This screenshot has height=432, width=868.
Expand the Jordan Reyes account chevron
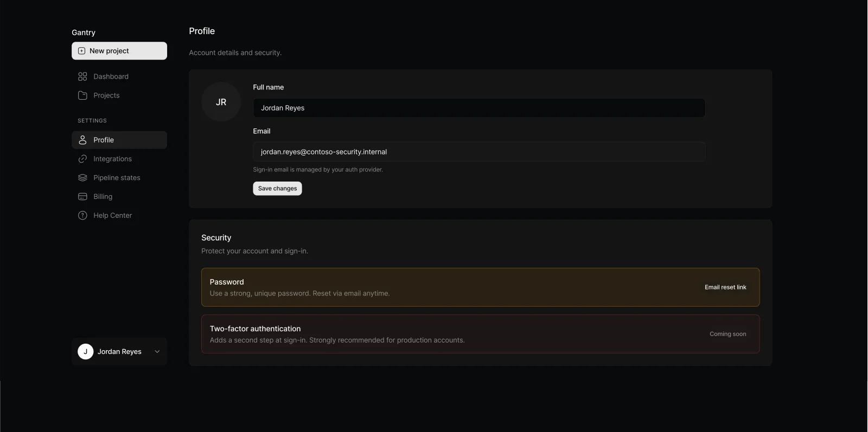click(157, 352)
